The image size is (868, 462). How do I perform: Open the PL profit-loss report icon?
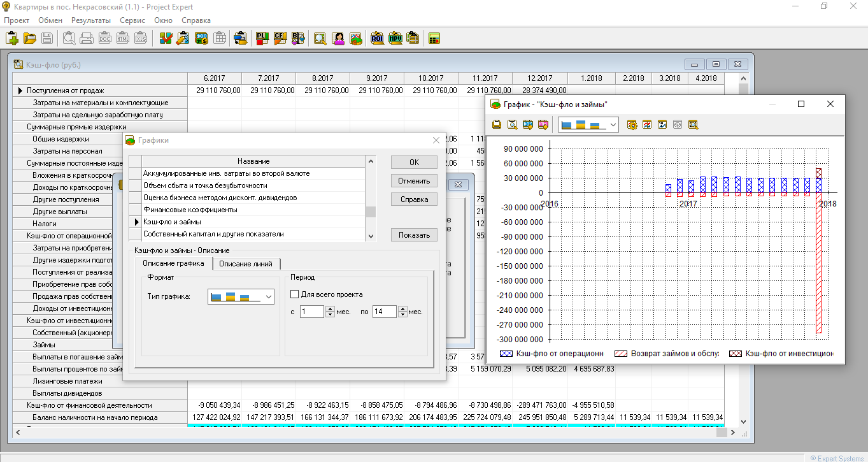point(262,38)
